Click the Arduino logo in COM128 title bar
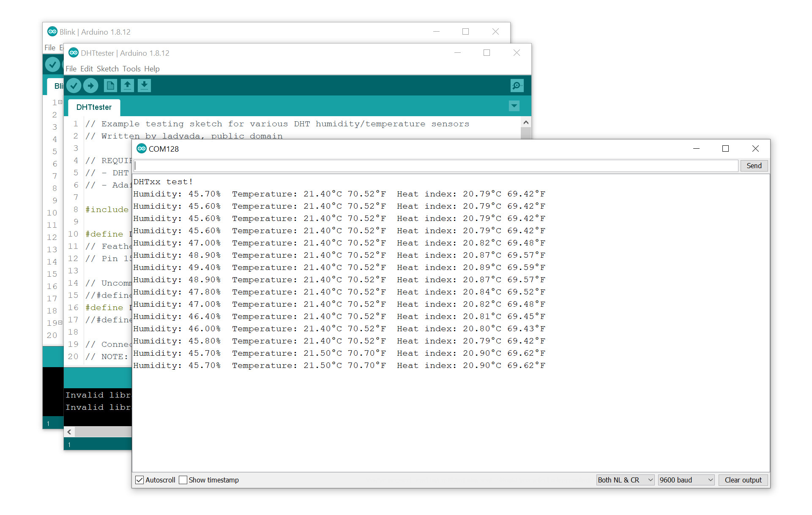Viewport: 812px width, 515px height. tap(142, 149)
